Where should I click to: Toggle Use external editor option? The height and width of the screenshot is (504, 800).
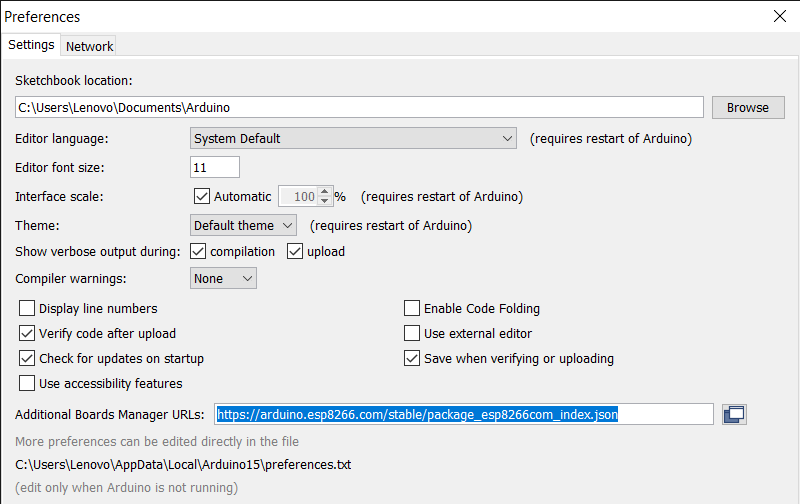pyautogui.click(x=412, y=334)
